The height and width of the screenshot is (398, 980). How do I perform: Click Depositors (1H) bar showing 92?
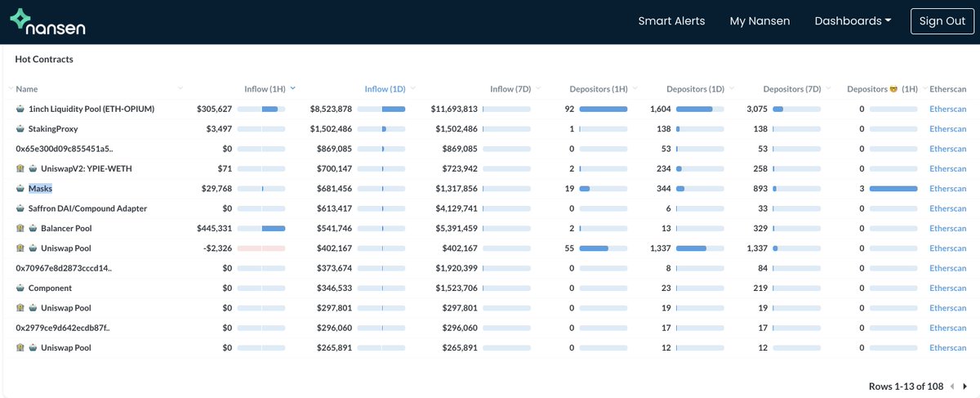604,109
